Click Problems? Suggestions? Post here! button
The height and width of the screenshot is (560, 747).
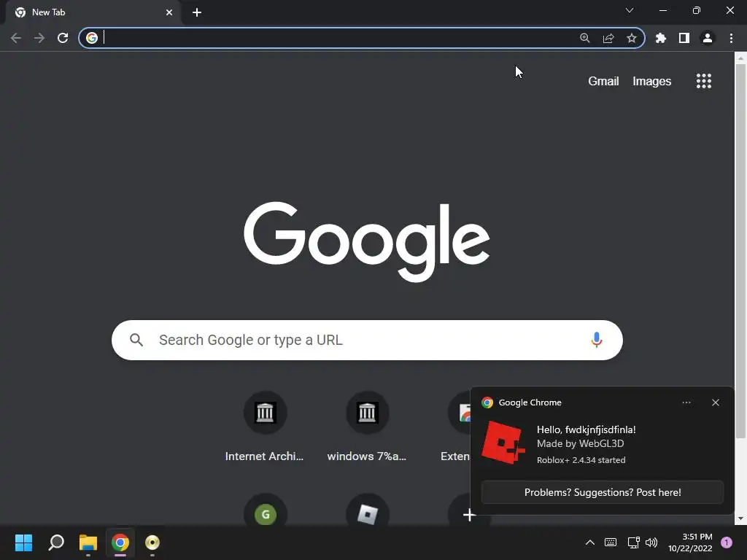tap(602, 492)
